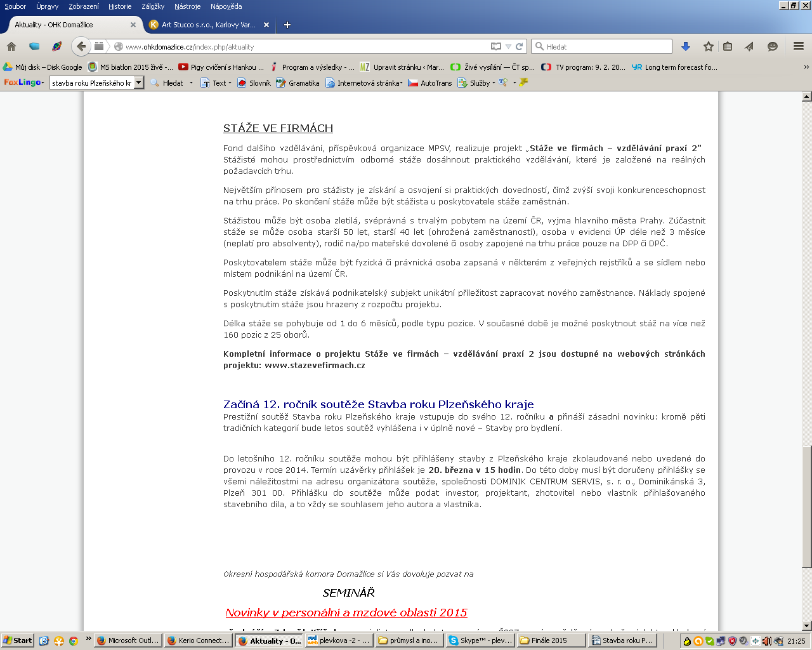
Task: Close the Aktuality - OHK Domažlice tab
Action: (x=133, y=25)
